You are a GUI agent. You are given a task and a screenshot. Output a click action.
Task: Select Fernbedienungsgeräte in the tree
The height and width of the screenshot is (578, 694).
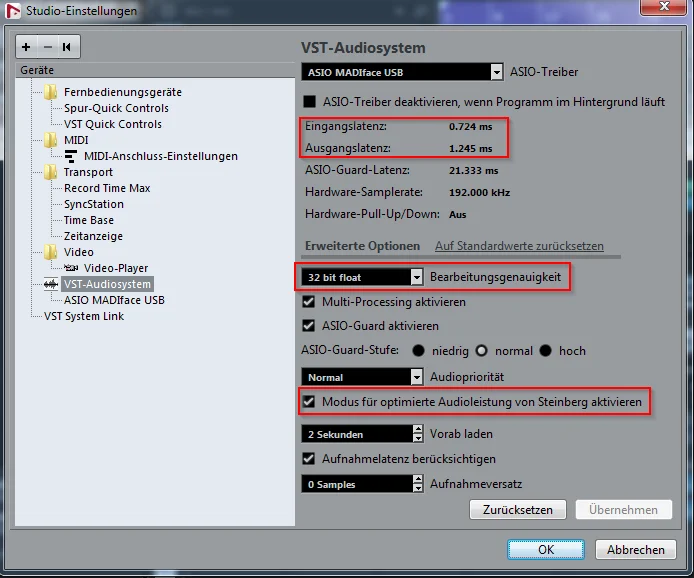(x=123, y=92)
